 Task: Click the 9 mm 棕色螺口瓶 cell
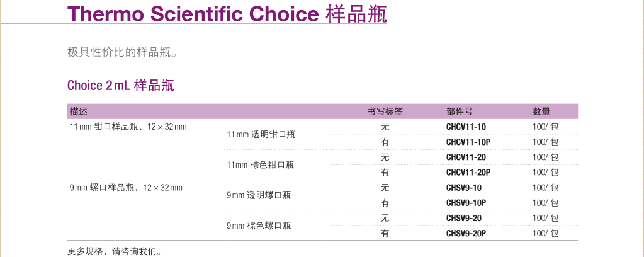(259, 226)
